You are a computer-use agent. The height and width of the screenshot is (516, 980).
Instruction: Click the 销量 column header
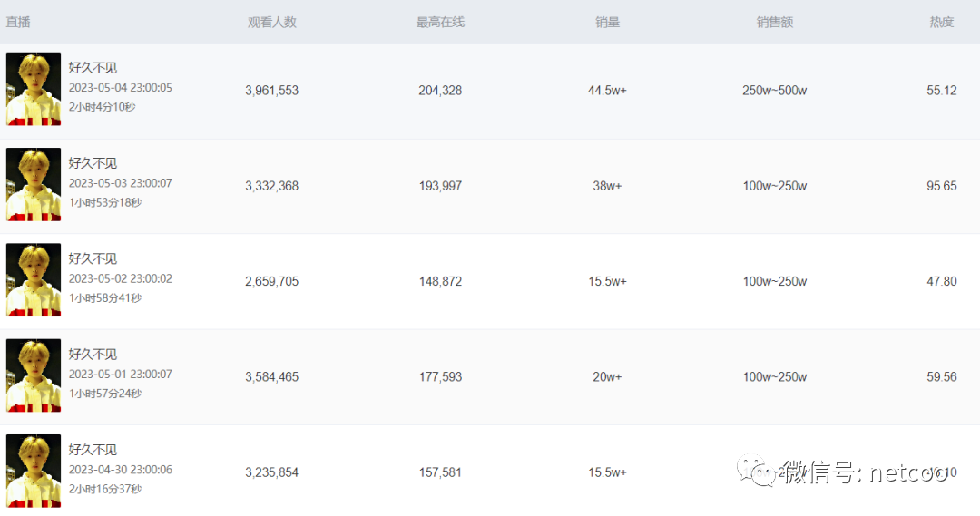click(x=607, y=22)
